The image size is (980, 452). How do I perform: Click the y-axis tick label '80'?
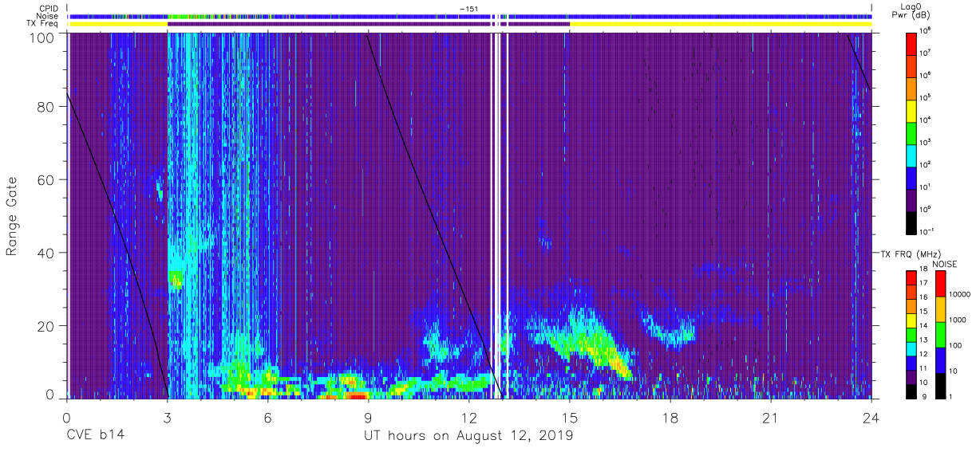click(48, 107)
